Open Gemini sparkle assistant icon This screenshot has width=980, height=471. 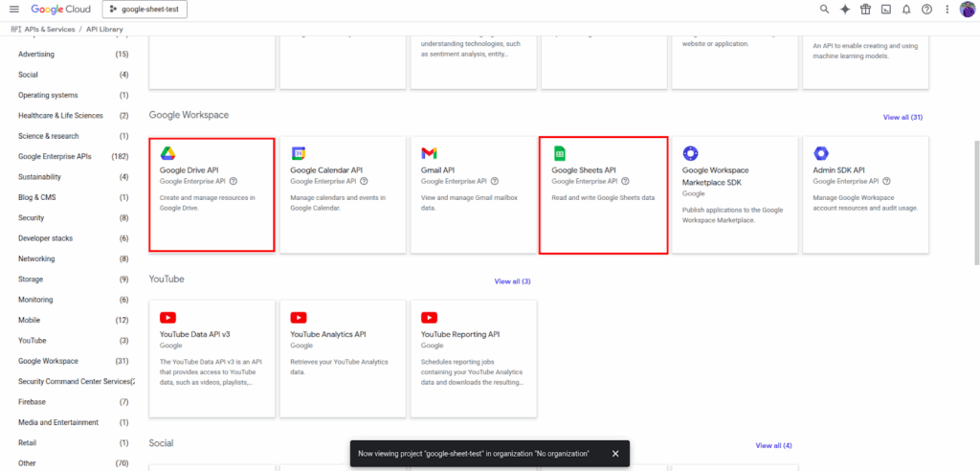(x=845, y=10)
